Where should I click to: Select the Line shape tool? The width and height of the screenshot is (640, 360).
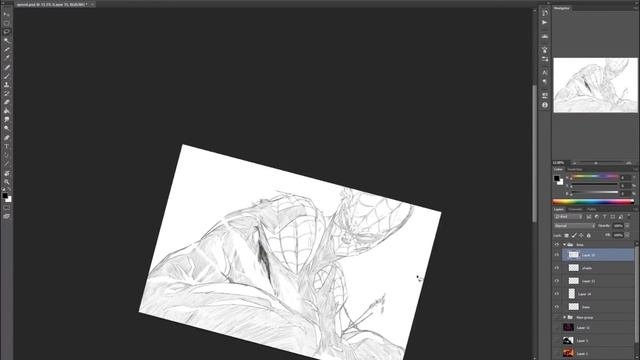7,164
